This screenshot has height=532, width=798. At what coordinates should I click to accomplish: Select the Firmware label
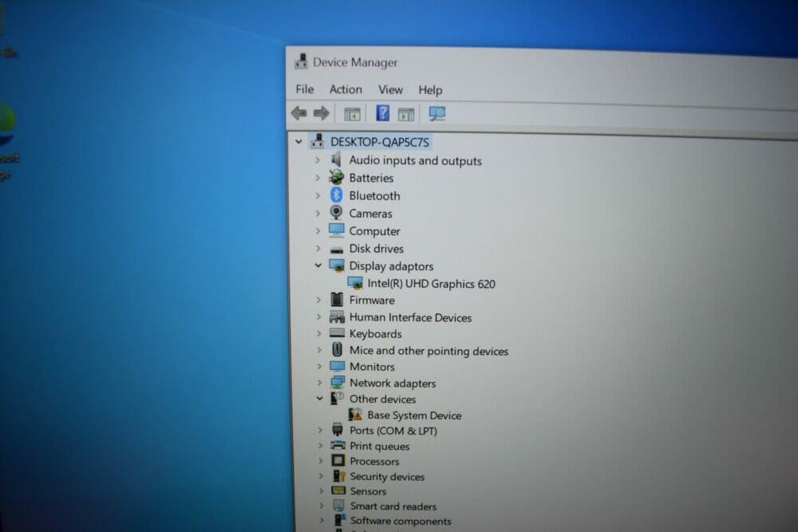click(x=372, y=301)
